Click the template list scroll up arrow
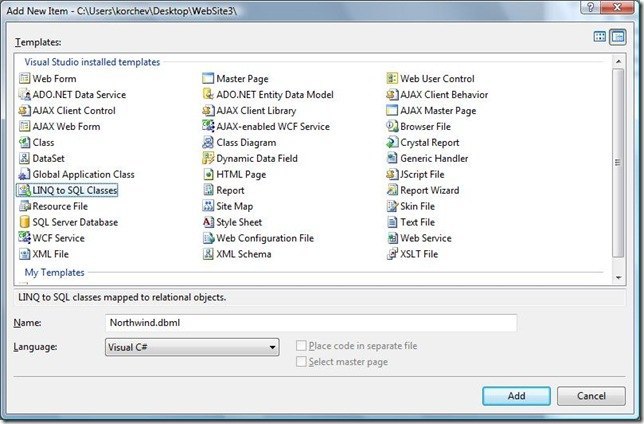Screen dimensions: 644x424 [x=618, y=61]
